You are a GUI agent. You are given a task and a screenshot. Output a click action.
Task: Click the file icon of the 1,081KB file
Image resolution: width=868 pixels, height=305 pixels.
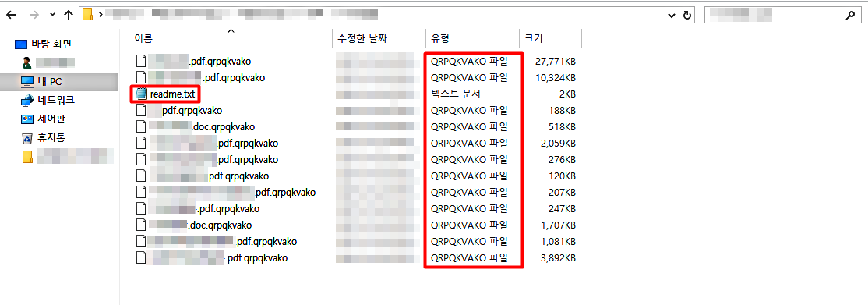(x=140, y=242)
